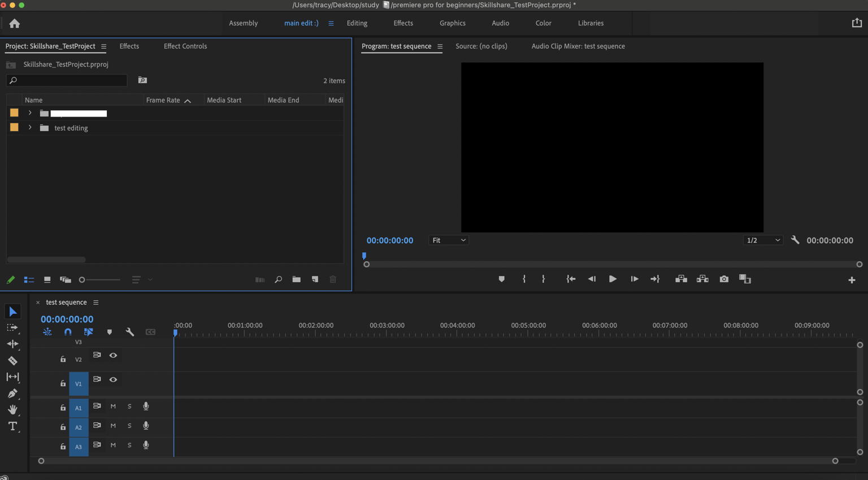Select the Ripple Edit tool
The height and width of the screenshot is (480, 868).
click(x=12, y=344)
